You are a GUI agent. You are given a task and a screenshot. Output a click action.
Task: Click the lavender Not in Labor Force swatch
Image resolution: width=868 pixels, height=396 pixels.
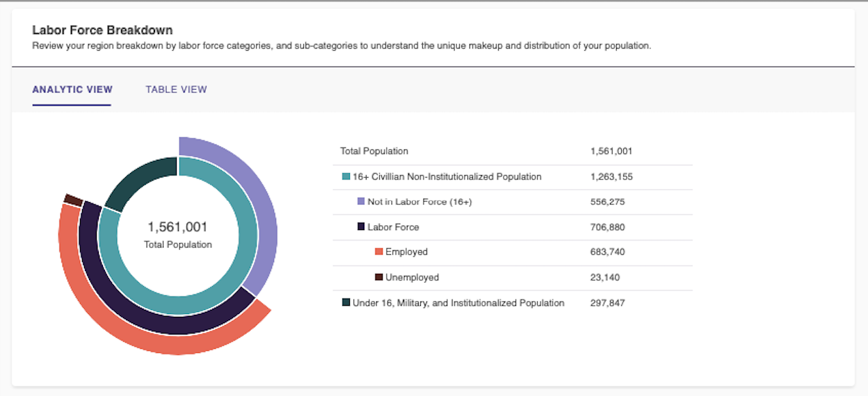[361, 201]
